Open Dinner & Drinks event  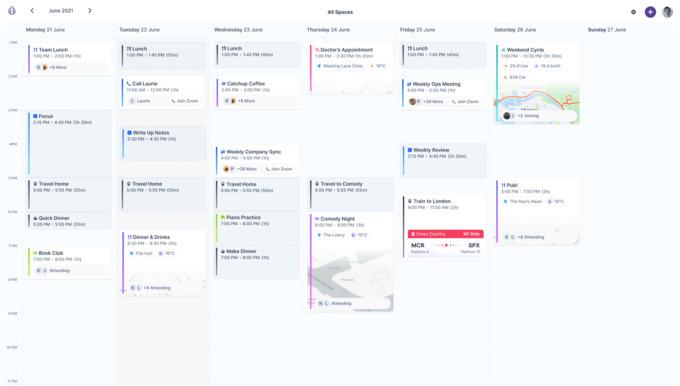click(163, 263)
